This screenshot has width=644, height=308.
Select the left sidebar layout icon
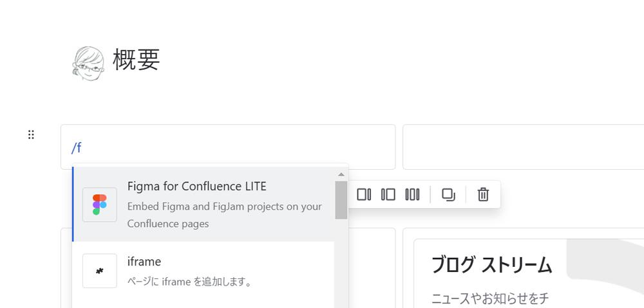388,194
